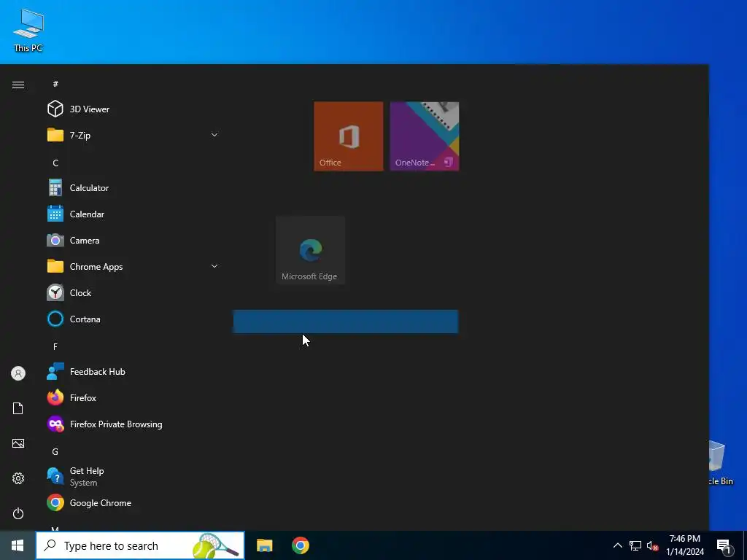Click the taskbar search box

(x=140, y=545)
